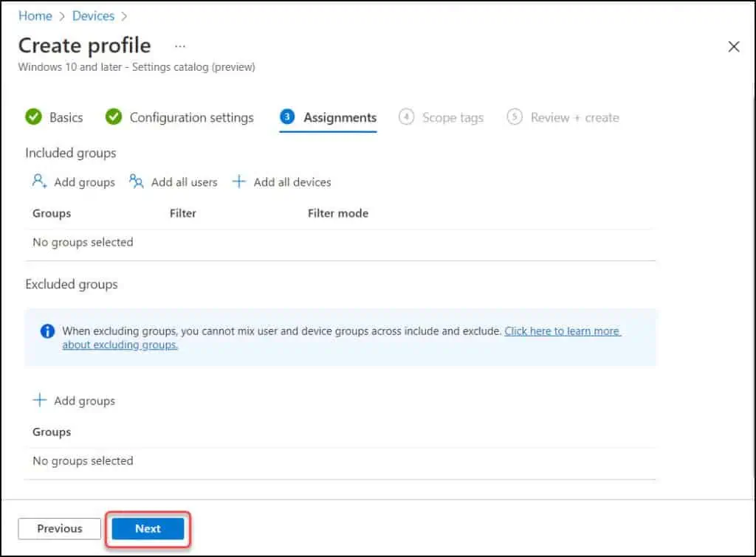Viewport: 756px width, 557px height.
Task: Click the green checkmark beside Configuration settings
Action: [114, 117]
